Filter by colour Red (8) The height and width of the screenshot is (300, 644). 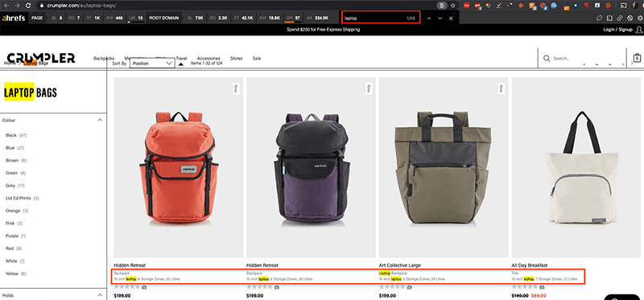click(x=14, y=249)
